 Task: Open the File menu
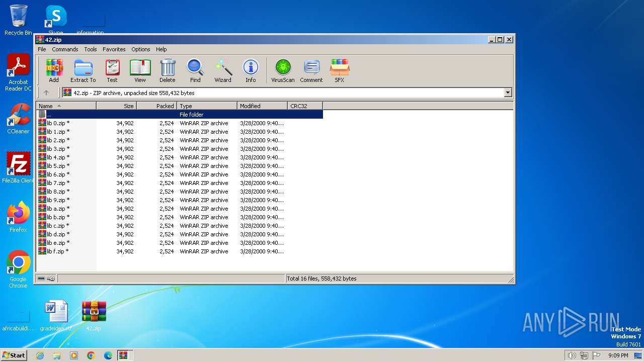[42, 49]
